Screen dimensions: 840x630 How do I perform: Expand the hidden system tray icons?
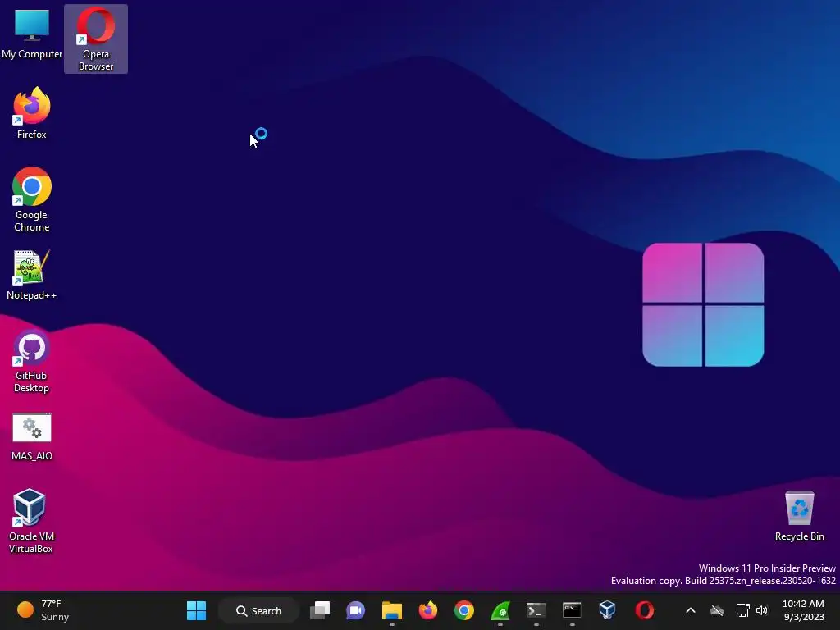pos(691,610)
